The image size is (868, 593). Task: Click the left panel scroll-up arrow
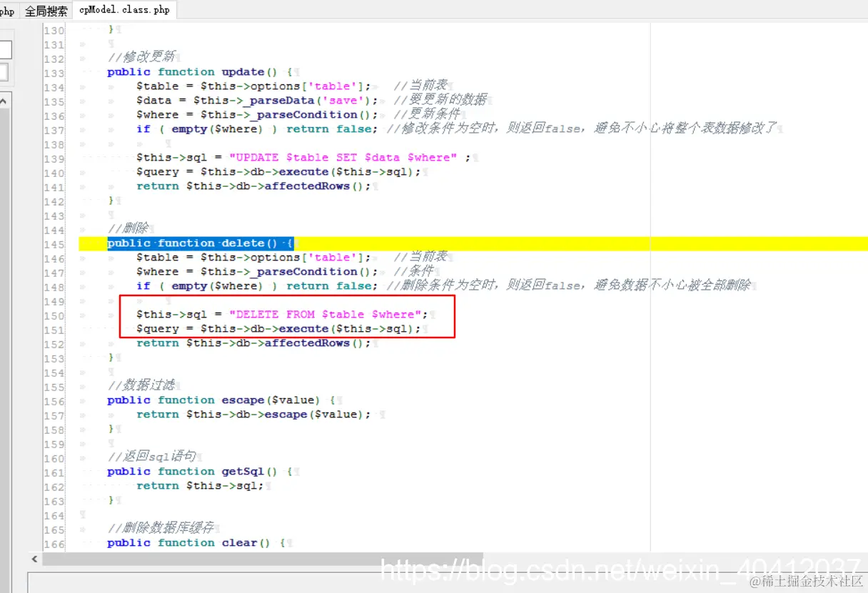(x=4, y=101)
